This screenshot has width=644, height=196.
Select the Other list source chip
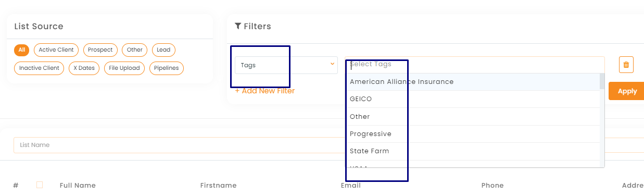(x=134, y=50)
